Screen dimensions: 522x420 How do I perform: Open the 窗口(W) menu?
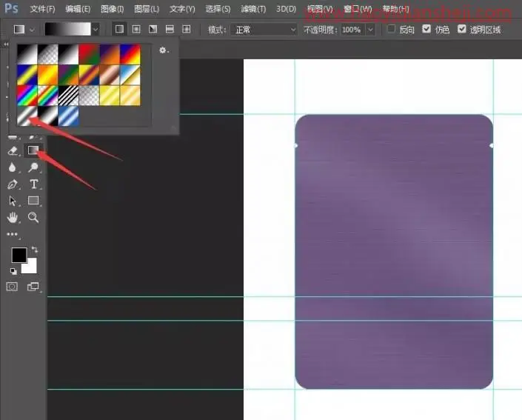358,9
